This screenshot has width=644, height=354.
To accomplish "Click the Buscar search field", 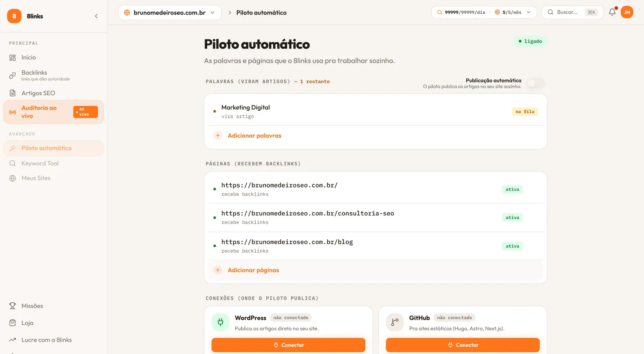I will [x=573, y=12].
